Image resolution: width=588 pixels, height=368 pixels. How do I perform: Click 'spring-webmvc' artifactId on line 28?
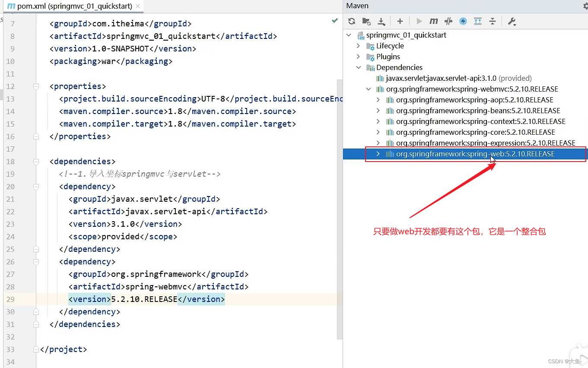(x=156, y=287)
